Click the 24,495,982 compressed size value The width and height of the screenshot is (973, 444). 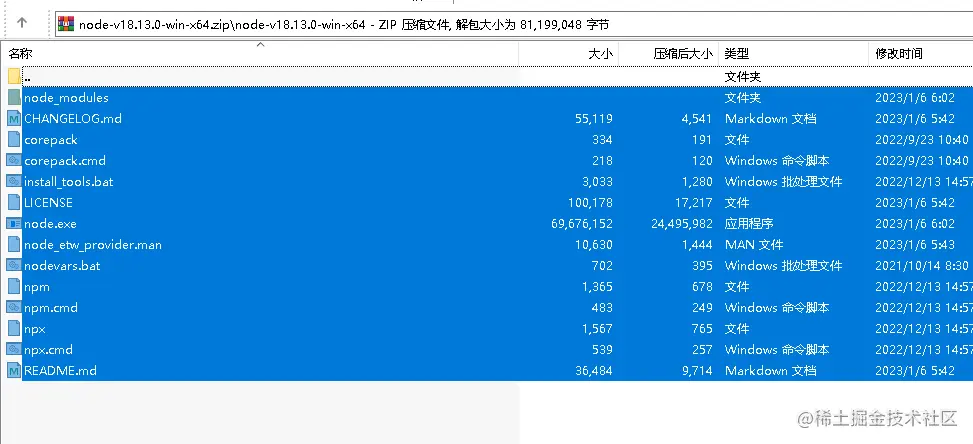pos(682,224)
